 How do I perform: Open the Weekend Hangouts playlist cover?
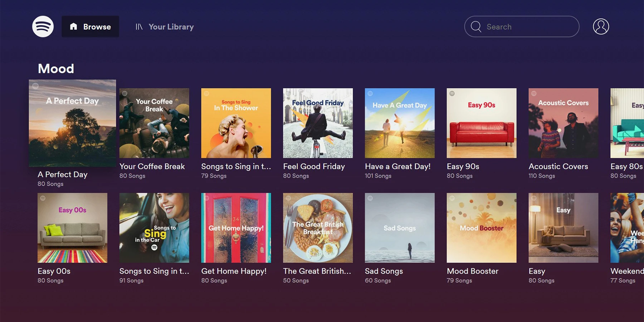(627, 228)
